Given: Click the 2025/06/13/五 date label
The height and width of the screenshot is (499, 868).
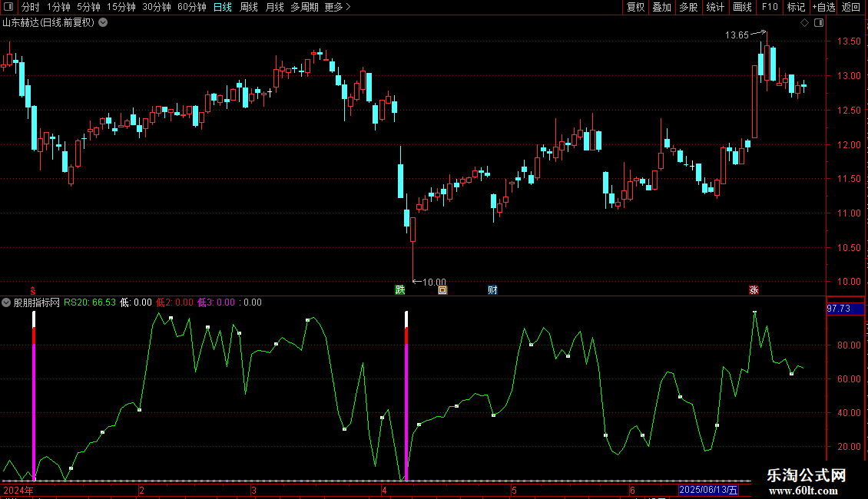Looking at the screenshot, I should [708, 490].
